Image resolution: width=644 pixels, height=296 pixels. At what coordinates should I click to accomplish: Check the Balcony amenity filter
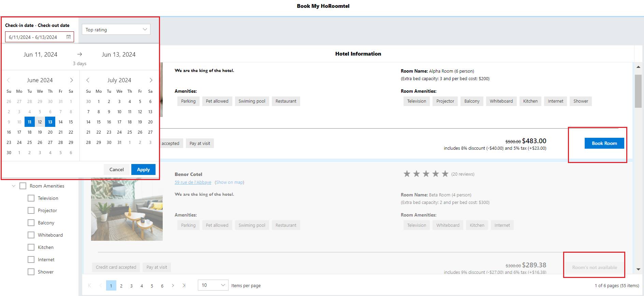[x=31, y=223]
